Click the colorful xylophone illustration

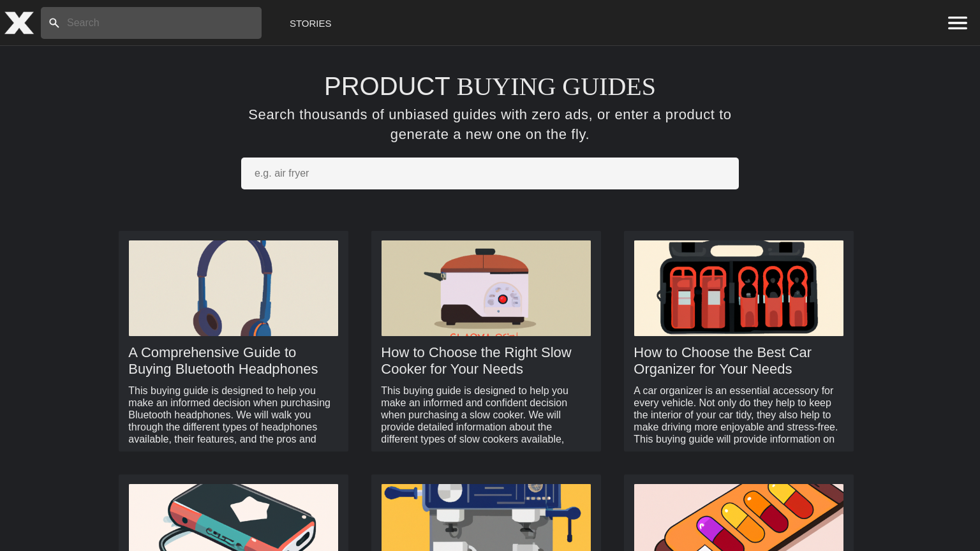click(738, 517)
